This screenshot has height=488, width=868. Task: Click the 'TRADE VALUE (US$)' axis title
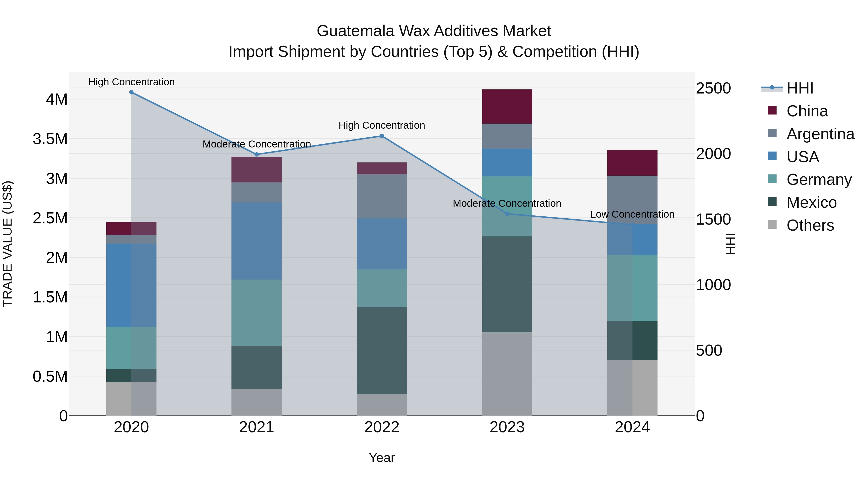(7, 244)
